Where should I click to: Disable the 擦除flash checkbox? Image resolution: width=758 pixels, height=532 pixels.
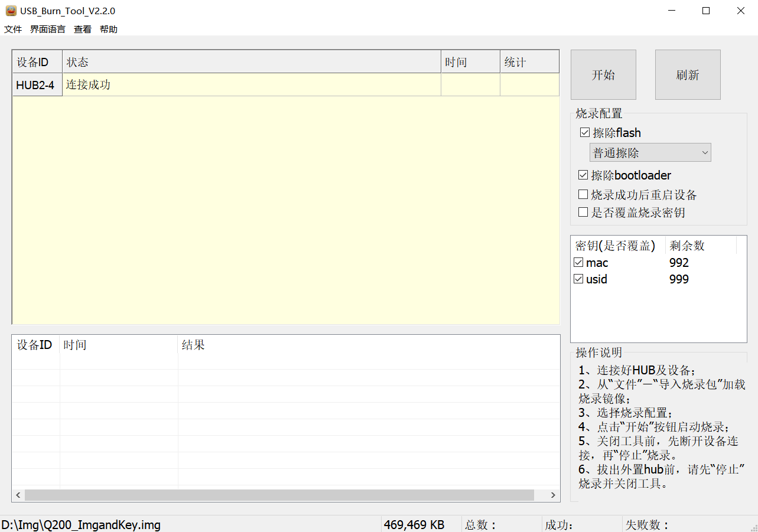click(x=584, y=132)
